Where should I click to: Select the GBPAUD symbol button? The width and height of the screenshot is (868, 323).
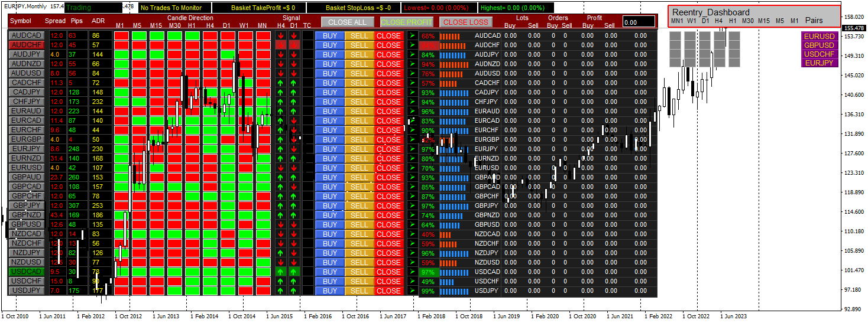tap(27, 178)
